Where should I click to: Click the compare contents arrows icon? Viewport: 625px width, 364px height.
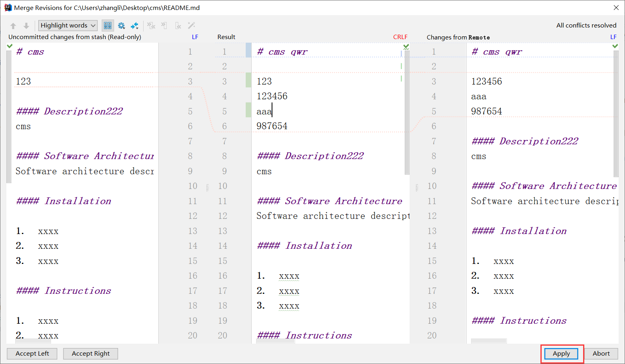pos(134,26)
